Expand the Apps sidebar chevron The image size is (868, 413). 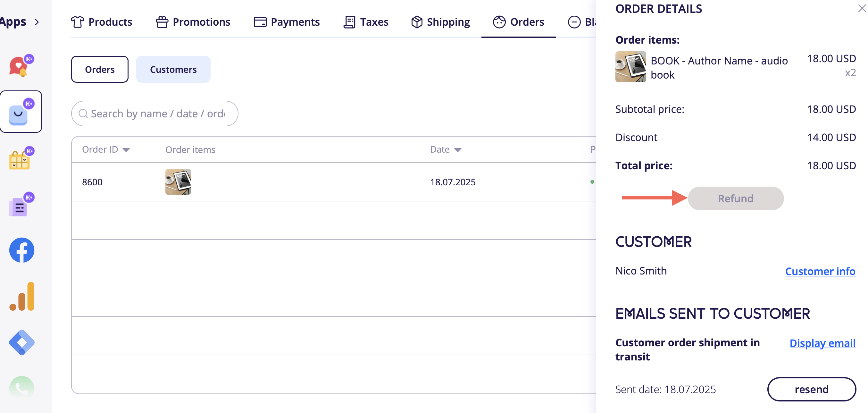pos(37,22)
